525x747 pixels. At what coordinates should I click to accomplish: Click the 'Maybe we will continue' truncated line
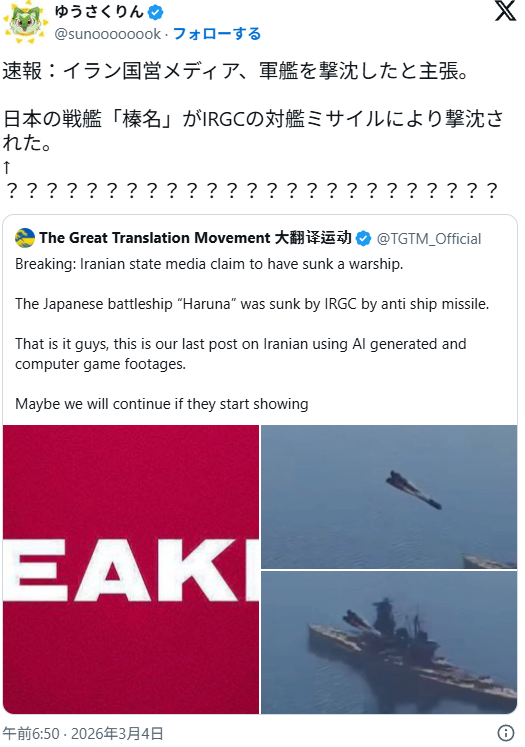(x=162, y=404)
